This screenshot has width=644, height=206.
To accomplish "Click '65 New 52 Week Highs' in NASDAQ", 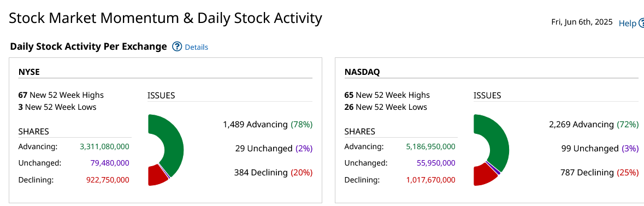I will tap(387, 95).
